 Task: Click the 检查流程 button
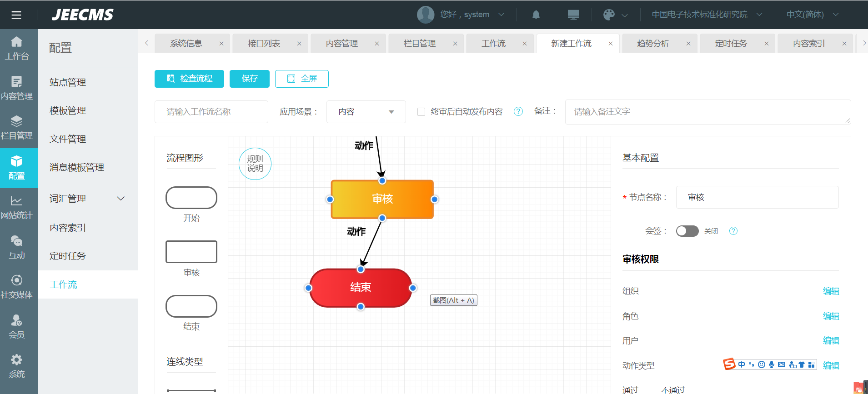189,79
